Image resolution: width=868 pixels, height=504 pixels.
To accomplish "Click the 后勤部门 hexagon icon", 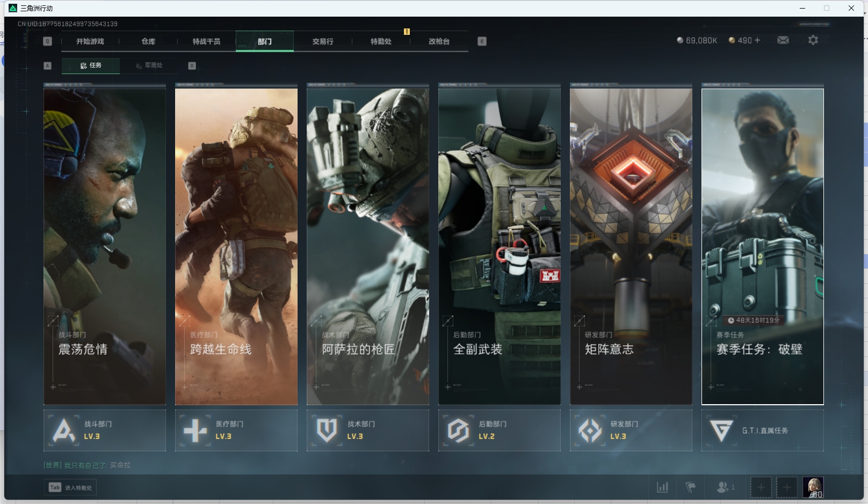I will tap(458, 430).
